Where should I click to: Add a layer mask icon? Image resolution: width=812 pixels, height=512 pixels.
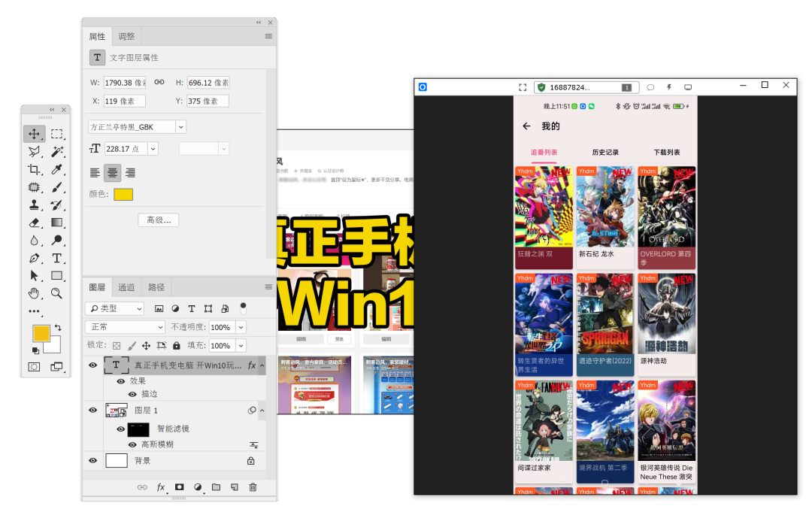(179, 486)
